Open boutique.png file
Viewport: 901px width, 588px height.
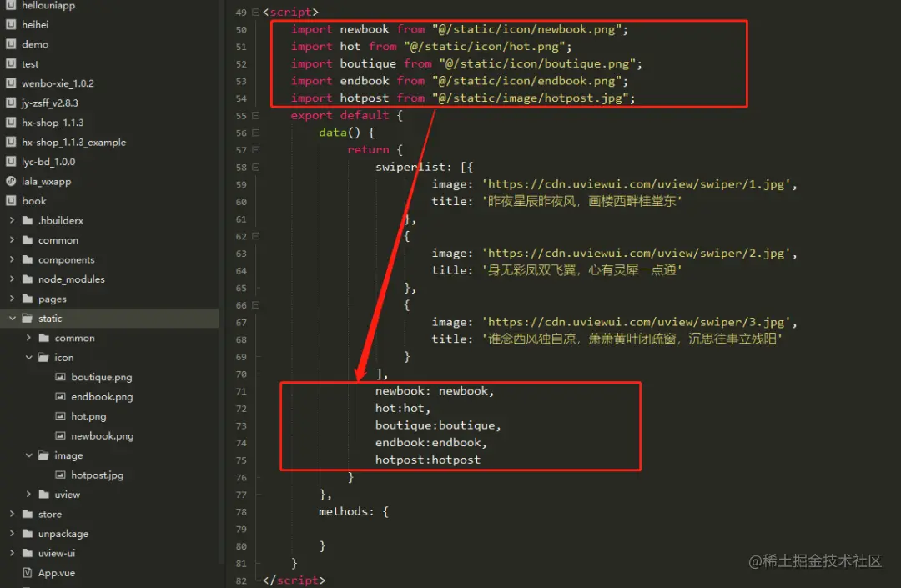pyautogui.click(x=101, y=377)
